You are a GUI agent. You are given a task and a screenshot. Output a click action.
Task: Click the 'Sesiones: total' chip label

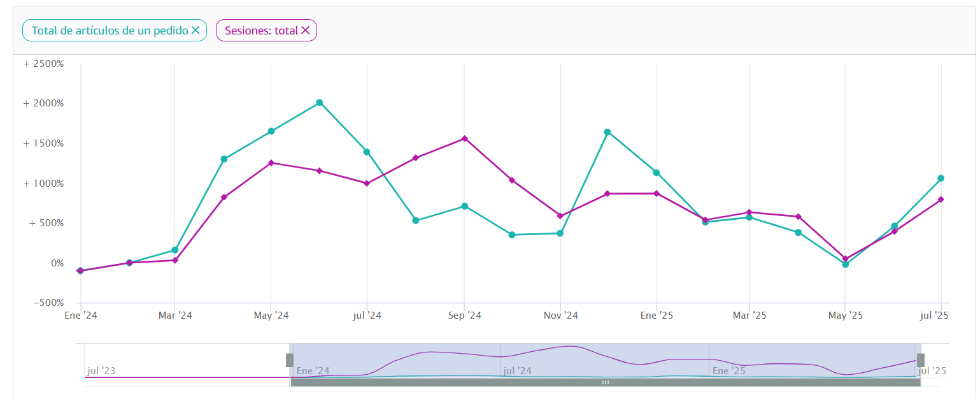261,31
